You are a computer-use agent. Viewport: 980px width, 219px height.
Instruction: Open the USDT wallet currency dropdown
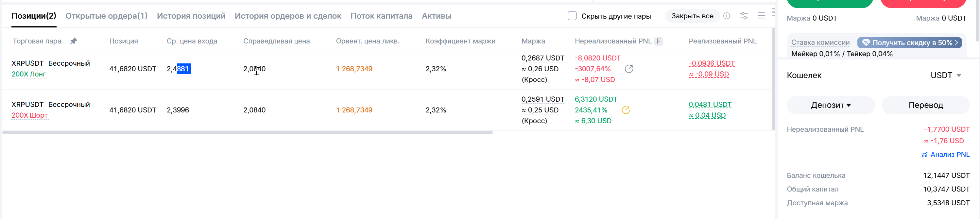click(x=946, y=75)
